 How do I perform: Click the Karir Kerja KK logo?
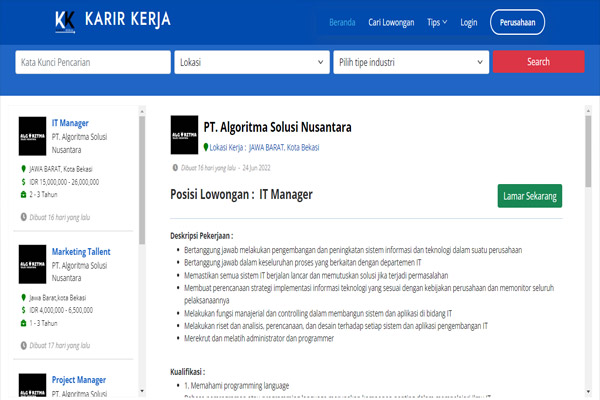[x=68, y=20]
